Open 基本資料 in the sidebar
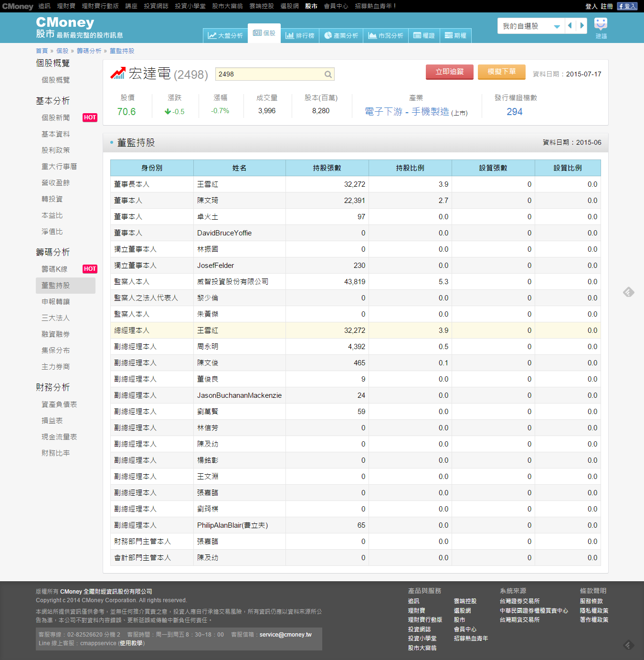Viewport: 644px width, 660px height. (x=55, y=134)
